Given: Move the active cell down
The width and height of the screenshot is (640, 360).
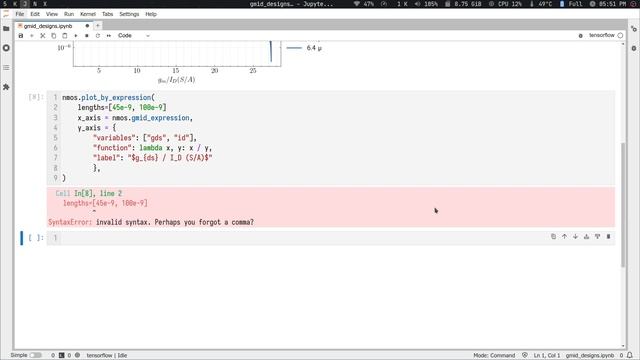Looking at the screenshot, I should [x=576, y=236].
